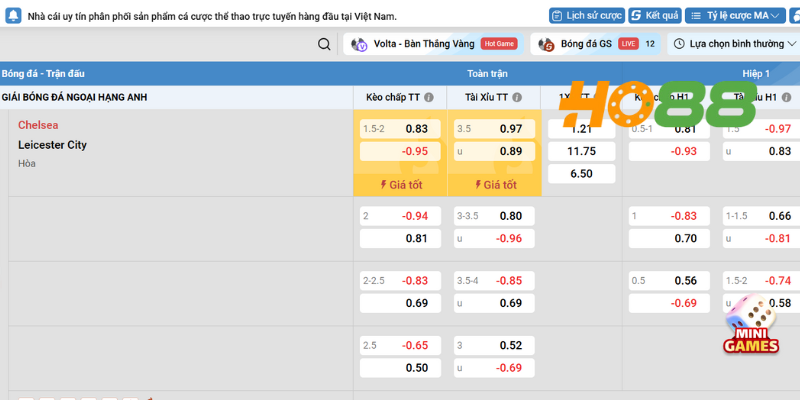Click the info icon beside Kèo chấp TT
Screen dimensions: 800x400
[x=429, y=97]
